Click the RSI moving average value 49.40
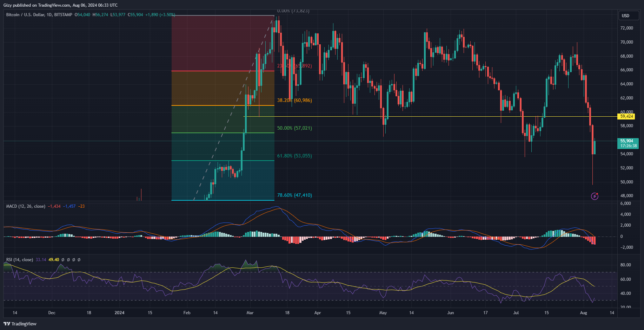The width and height of the screenshot is (644, 330). [54, 260]
